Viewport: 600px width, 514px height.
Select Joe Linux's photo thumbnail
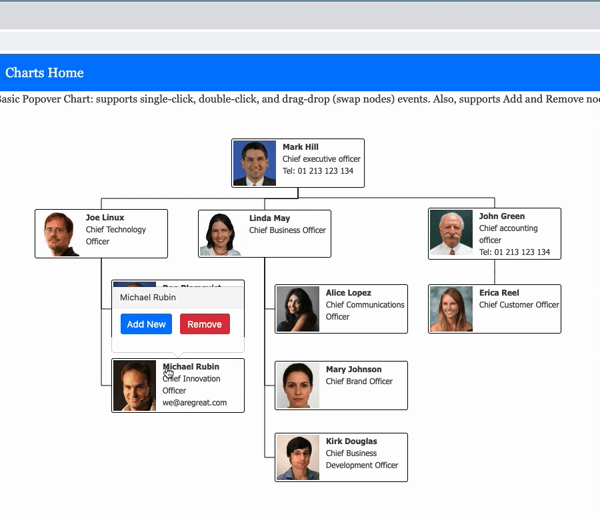(58, 234)
